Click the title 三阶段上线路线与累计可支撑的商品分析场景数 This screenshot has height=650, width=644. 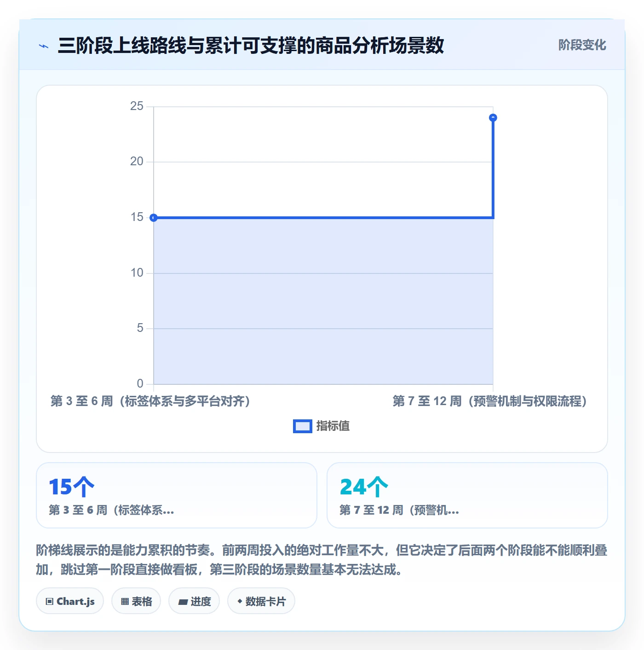click(251, 46)
